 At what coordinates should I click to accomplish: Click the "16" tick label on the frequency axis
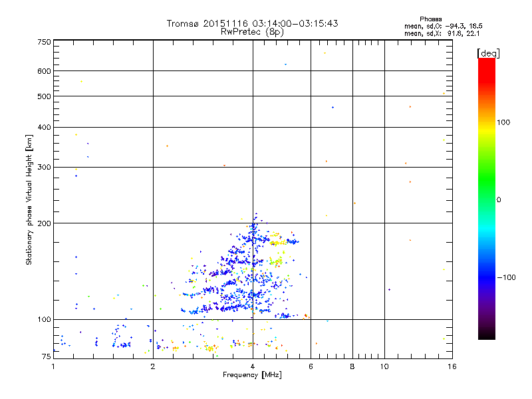[x=452, y=366]
